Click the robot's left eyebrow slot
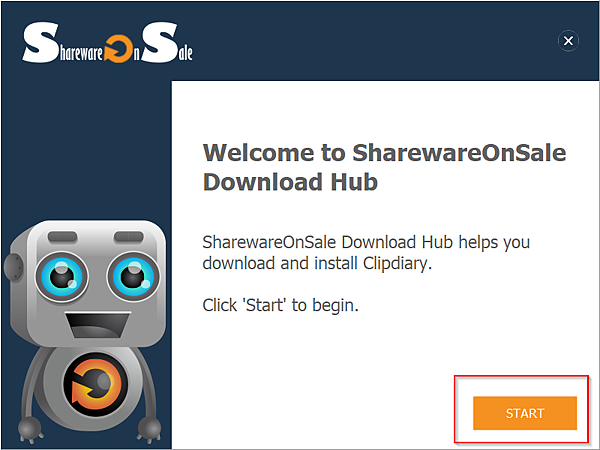This screenshot has height=450, width=600. coord(63,237)
